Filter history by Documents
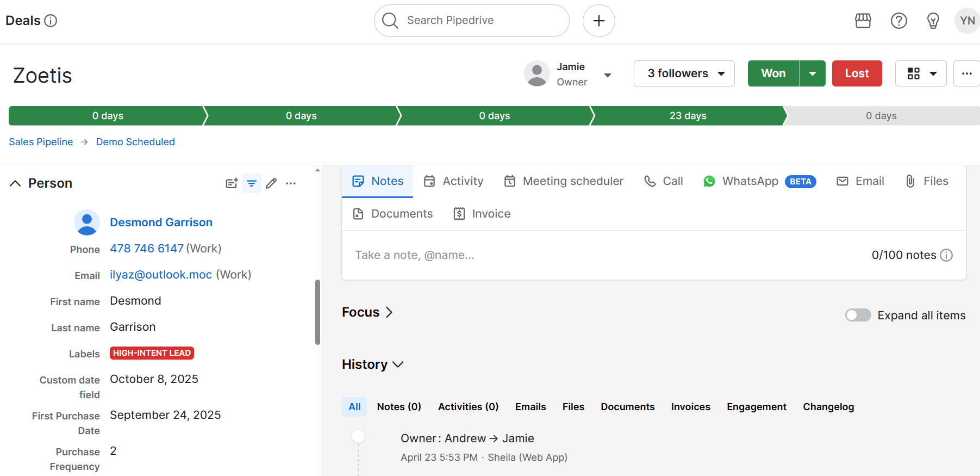The width and height of the screenshot is (980, 476). pos(627,407)
